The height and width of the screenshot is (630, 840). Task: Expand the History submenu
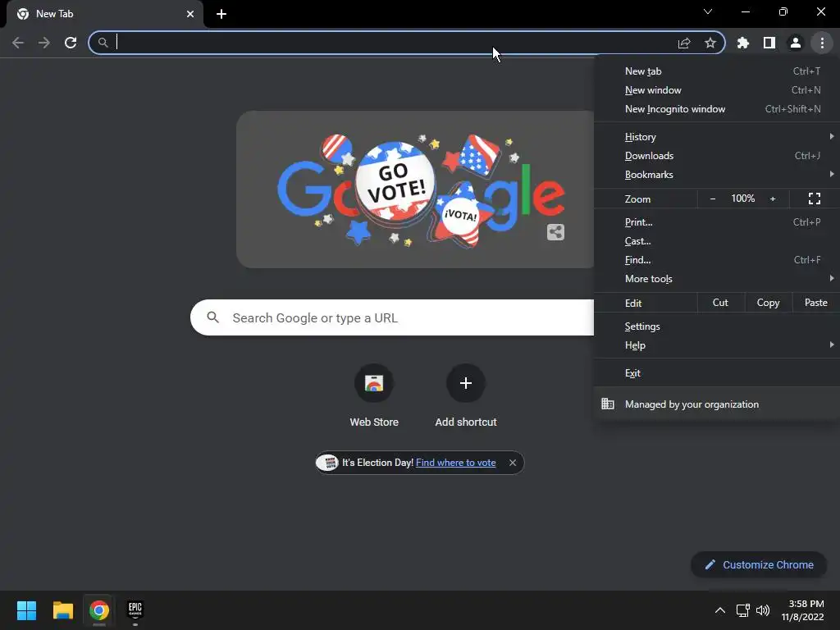717,137
